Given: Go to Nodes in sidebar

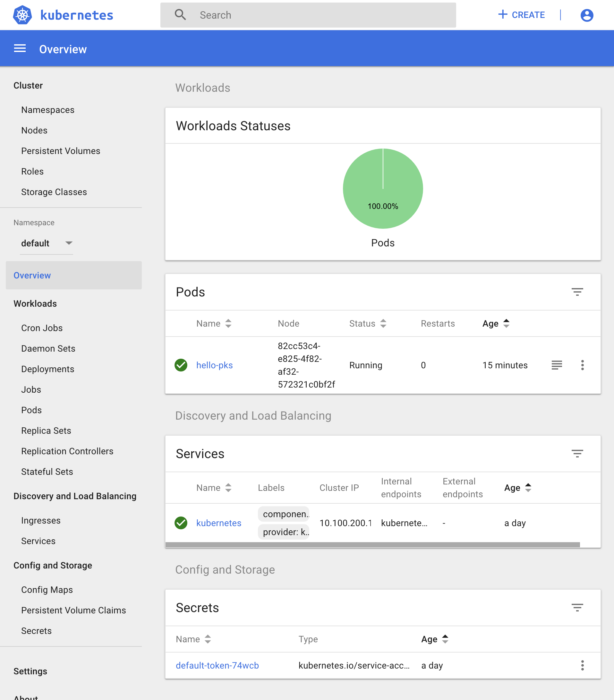Looking at the screenshot, I should [34, 131].
